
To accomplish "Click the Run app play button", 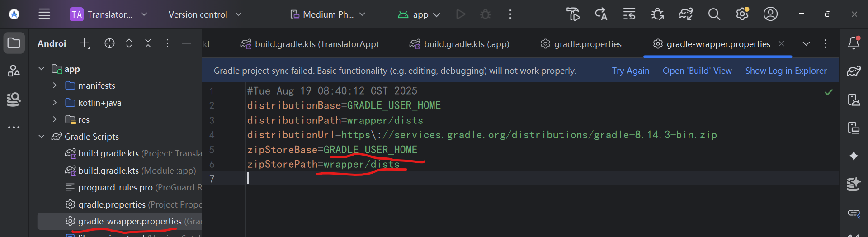I will (461, 14).
